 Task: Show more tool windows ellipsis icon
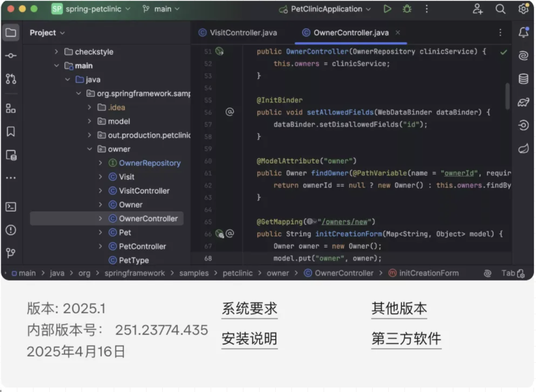coord(11,178)
